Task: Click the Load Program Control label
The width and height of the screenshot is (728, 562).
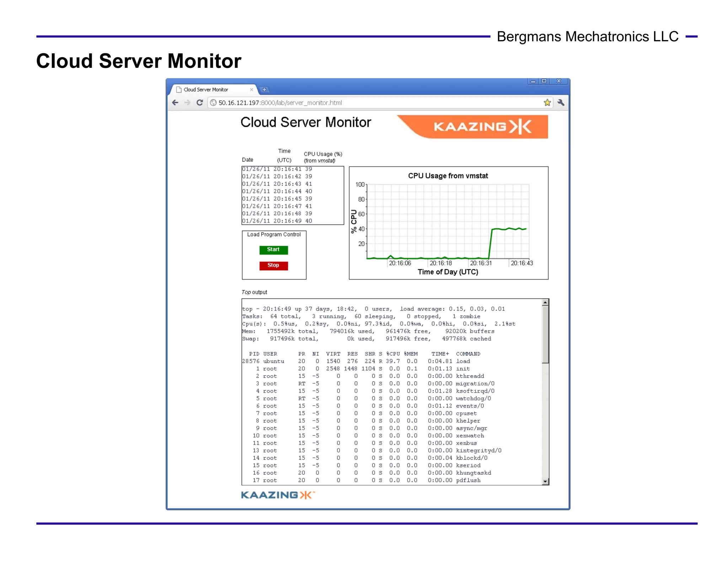Action: (x=274, y=234)
